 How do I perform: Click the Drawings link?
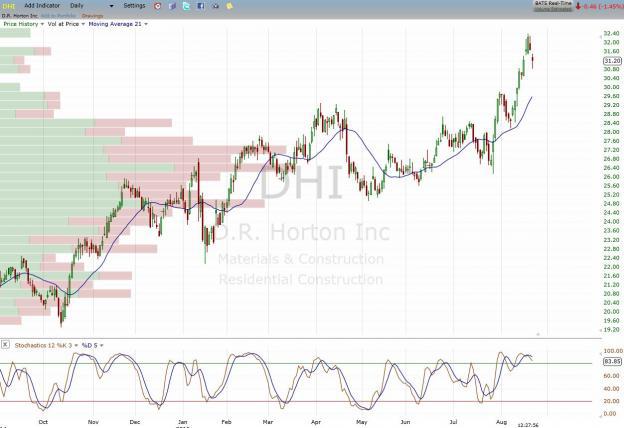tap(92, 16)
